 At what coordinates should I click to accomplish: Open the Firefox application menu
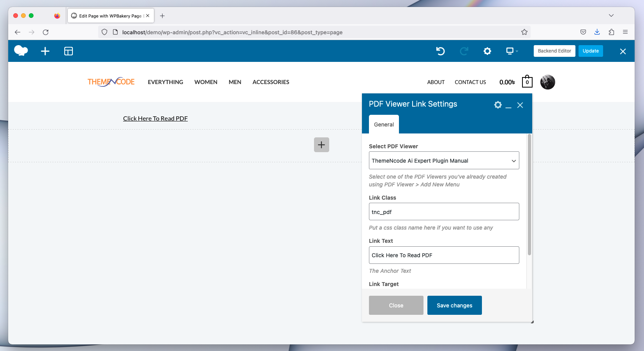625,32
